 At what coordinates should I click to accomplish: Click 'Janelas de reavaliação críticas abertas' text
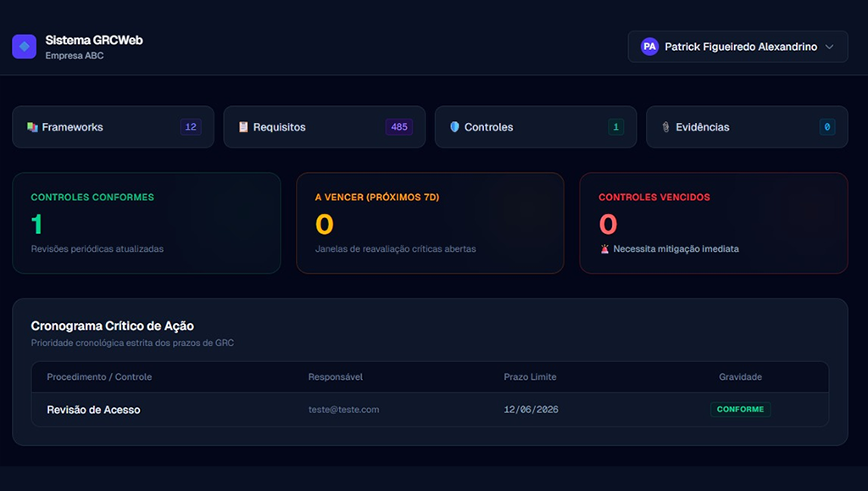click(395, 249)
